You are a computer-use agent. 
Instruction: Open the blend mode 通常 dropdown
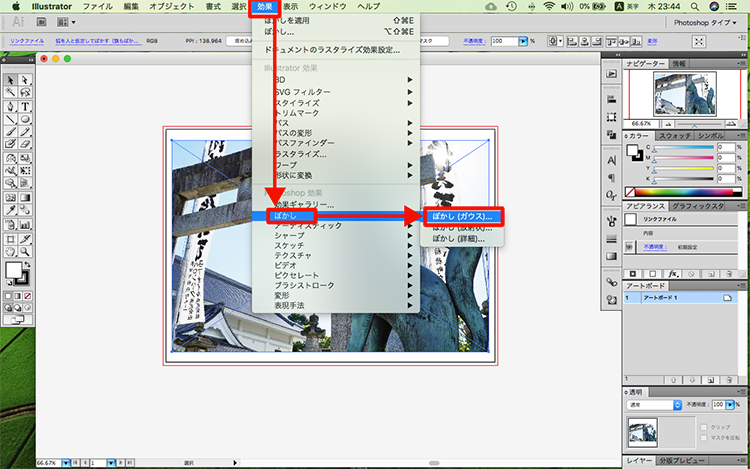click(x=654, y=405)
